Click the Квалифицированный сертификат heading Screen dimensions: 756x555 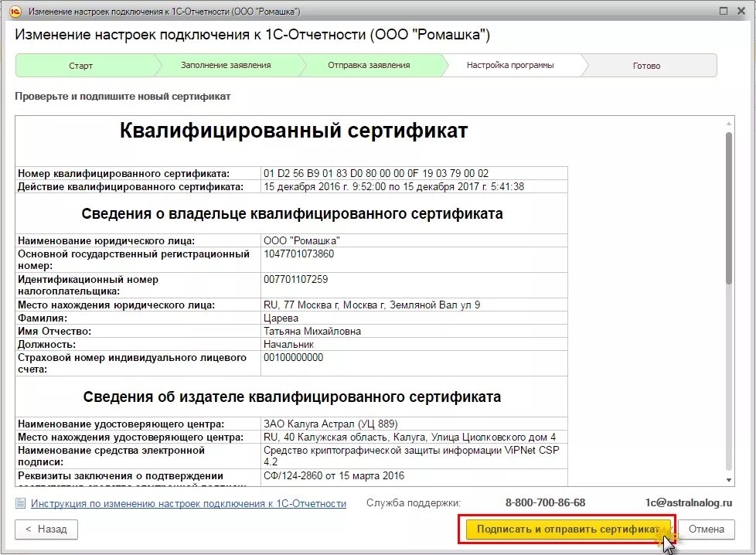click(x=294, y=131)
